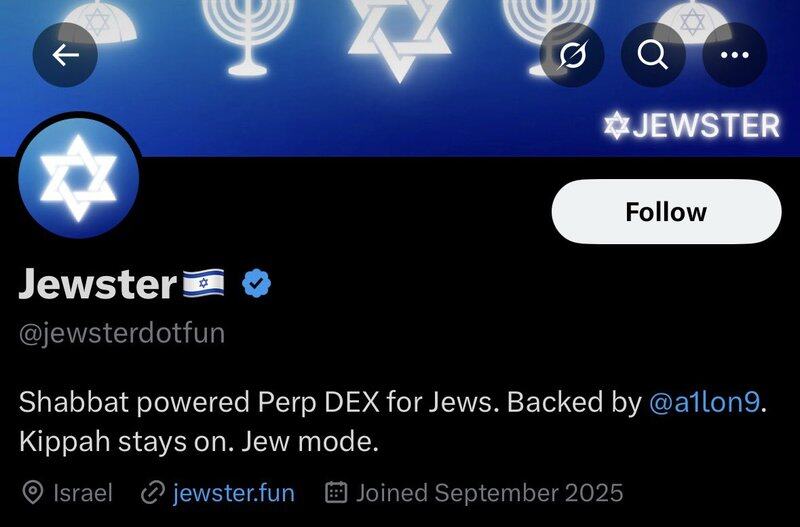Tap the back arrow button
The image size is (800, 527).
coord(65,55)
